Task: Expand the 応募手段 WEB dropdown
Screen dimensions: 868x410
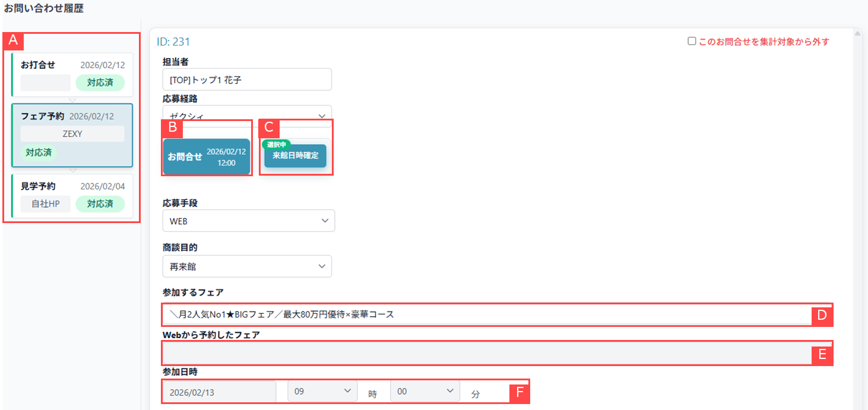Action: (x=248, y=221)
